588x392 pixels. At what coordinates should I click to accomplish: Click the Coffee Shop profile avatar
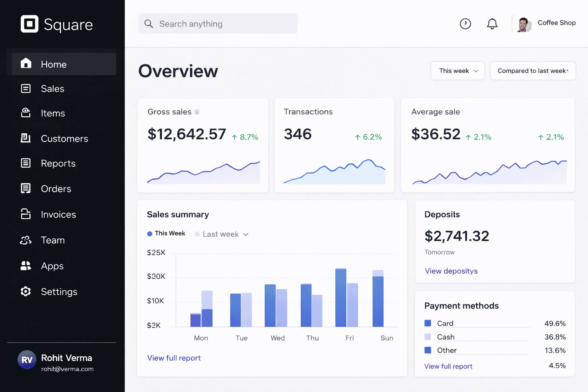[523, 24]
